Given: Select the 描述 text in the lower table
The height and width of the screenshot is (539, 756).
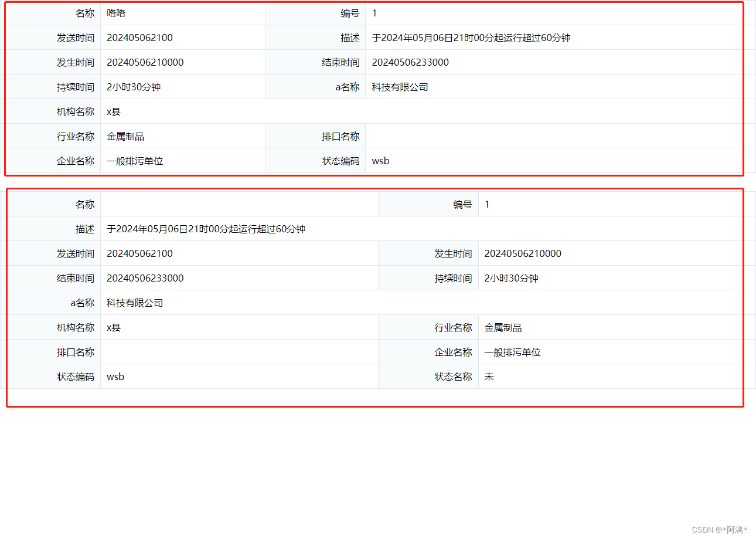Looking at the screenshot, I should point(206,229).
